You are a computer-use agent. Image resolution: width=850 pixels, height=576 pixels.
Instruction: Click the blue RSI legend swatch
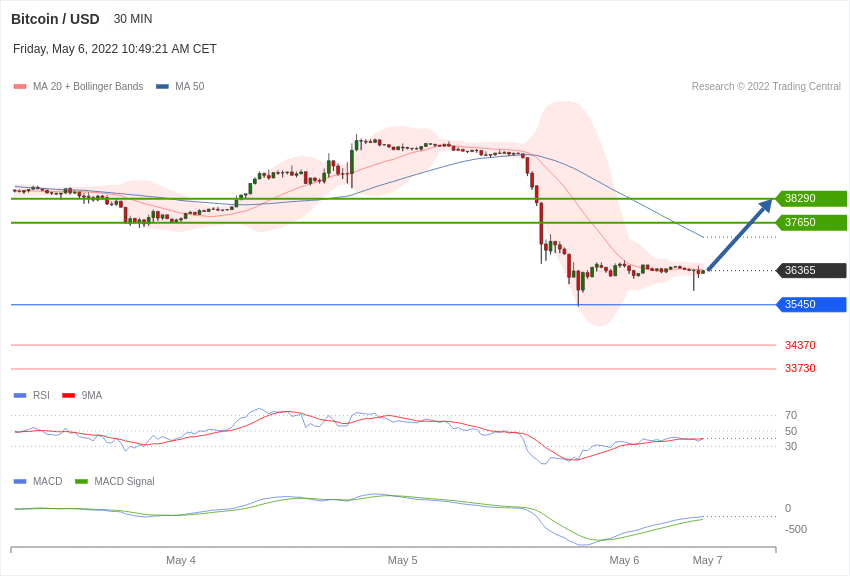point(20,396)
